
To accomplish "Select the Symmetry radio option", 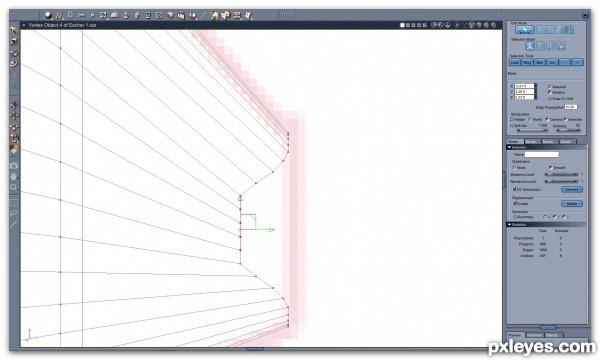I will coord(515,217).
